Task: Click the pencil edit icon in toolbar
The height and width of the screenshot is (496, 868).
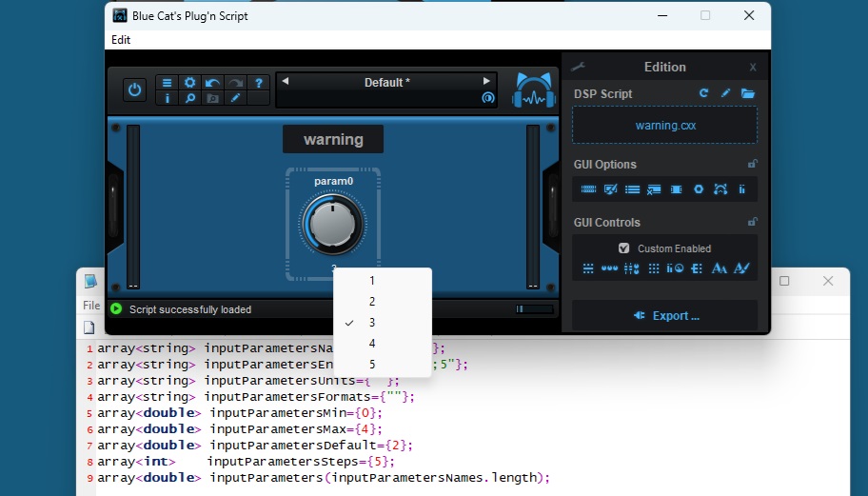Action: (236, 98)
